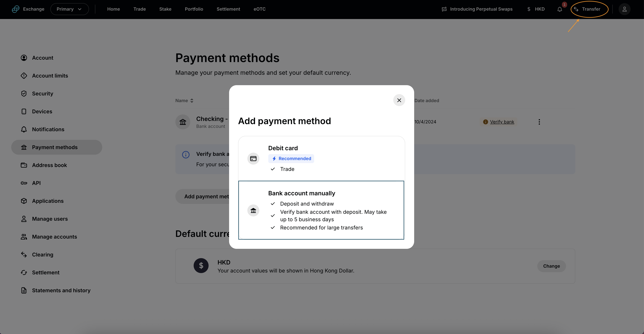Expand the Primary portfolio dropdown
Screen dimensions: 644x334
pyautogui.click(x=70, y=9)
